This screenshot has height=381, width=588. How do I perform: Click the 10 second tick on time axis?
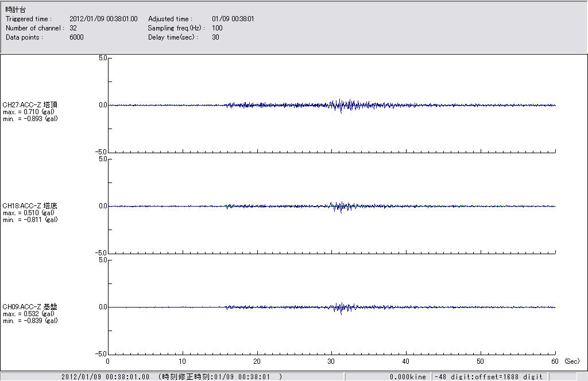pyautogui.click(x=182, y=361)
